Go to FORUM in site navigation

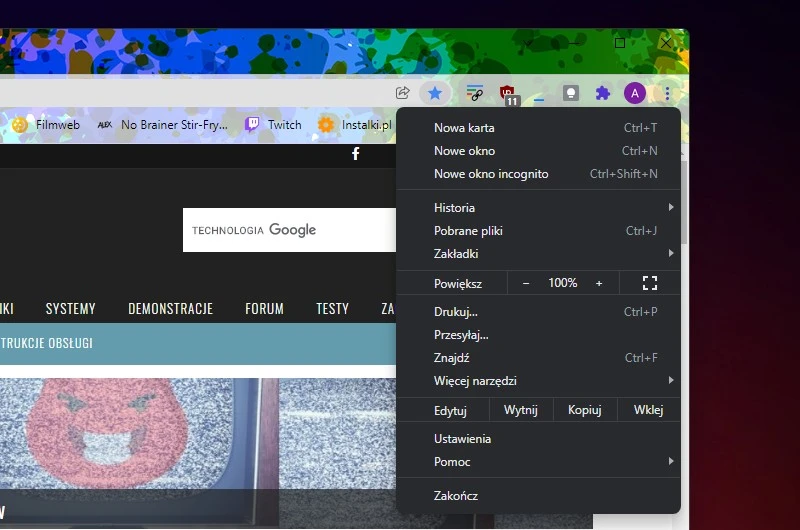[x=264, y=309]
